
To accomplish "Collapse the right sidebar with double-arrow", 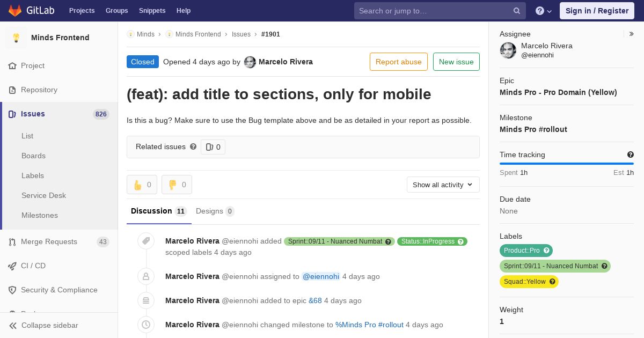I will (x=632, y=34).
